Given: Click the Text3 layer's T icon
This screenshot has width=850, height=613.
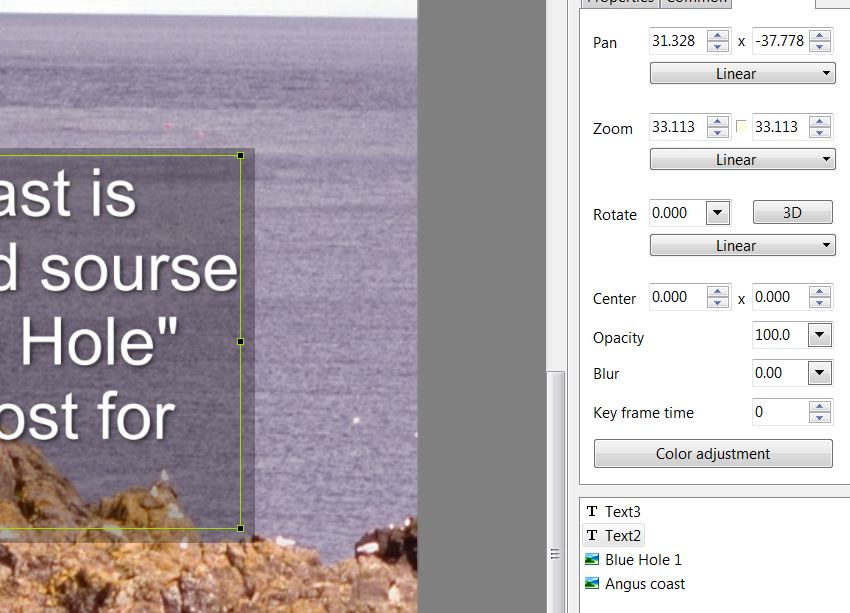Looking at the screenshot, I should coord(592,511).
